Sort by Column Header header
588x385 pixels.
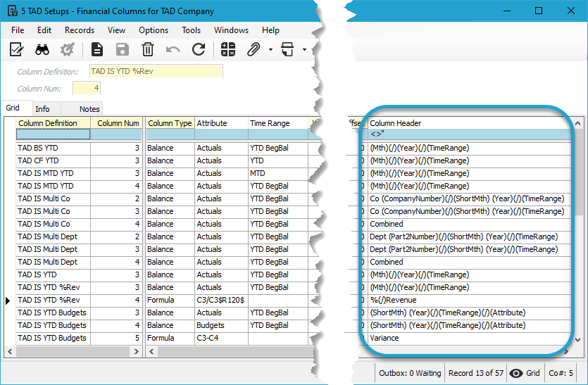[470, 123]
